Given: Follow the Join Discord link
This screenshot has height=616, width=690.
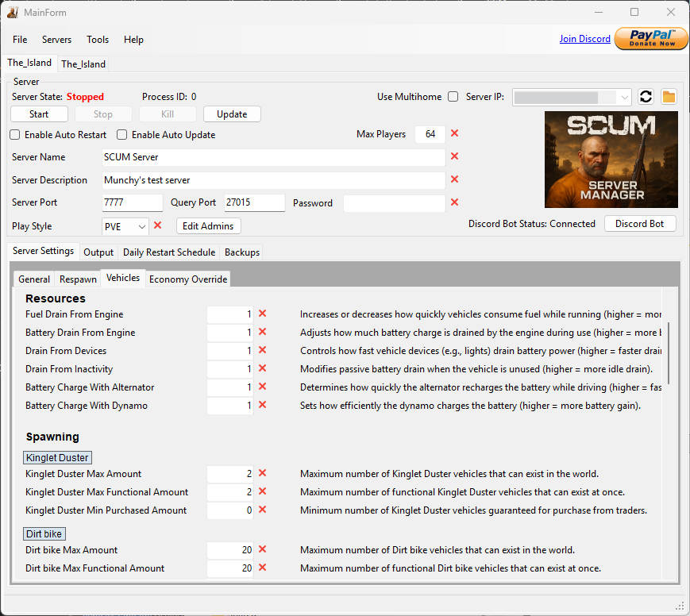Looking at the screenshot, I should [585, 39].
